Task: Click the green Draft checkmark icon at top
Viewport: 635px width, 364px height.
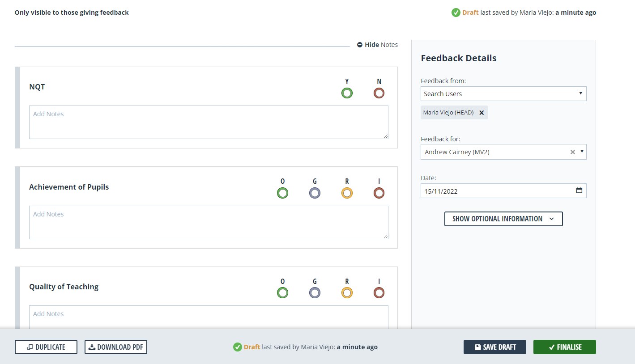Action: coord(456,12)
